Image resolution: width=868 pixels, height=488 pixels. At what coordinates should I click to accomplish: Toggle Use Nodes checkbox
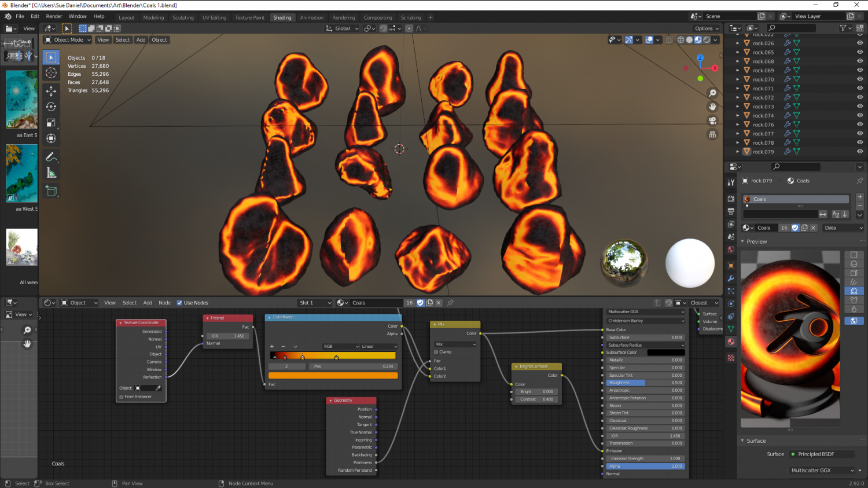179,303
